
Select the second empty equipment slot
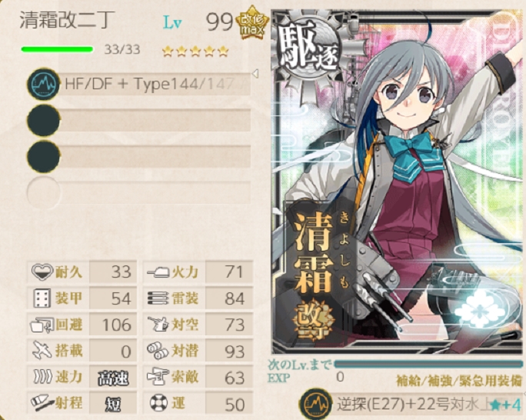(x=138, y=120)
